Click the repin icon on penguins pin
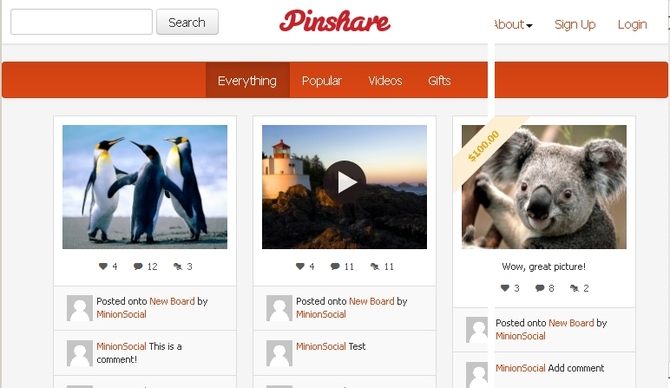Screen dimensions: 670x388 click(x=178, y=266)
